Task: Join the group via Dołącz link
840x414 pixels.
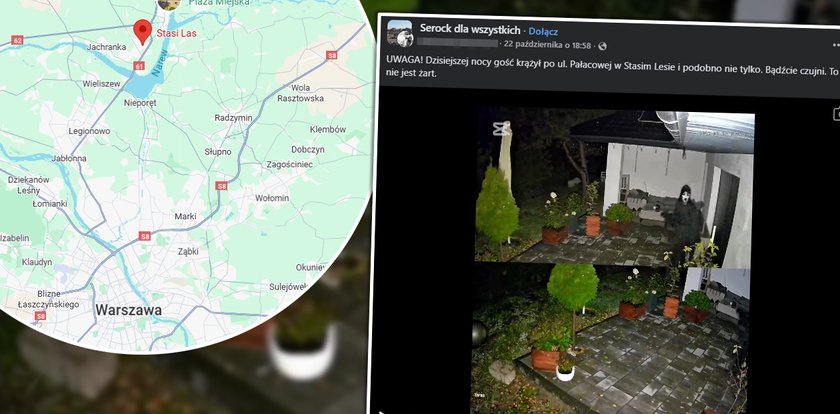Action: click(543, 32)
